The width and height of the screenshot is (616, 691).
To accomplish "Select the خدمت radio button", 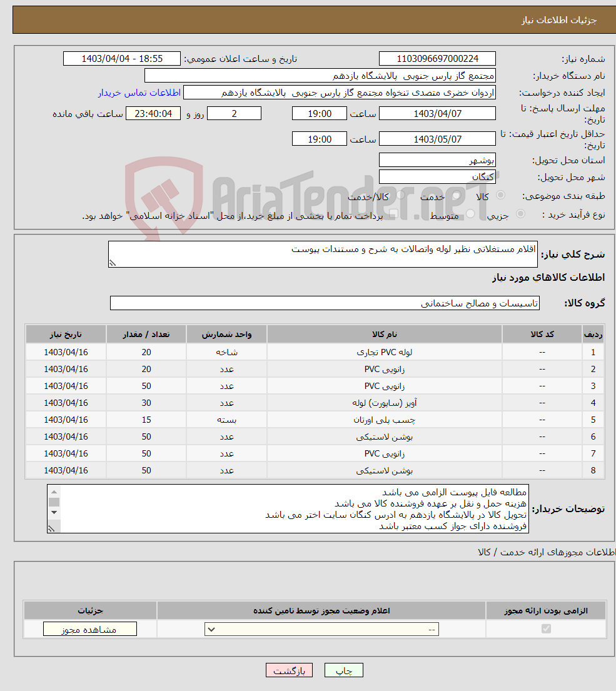I will tap(457, 194).
